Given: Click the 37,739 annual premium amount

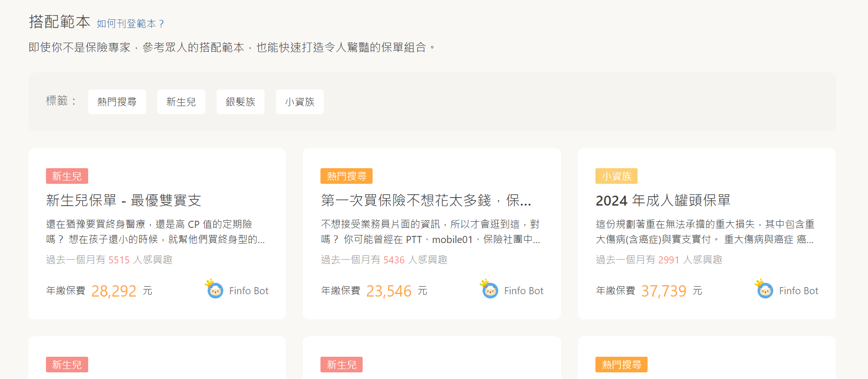Looking at the screenshot, I should (x=664, y=291).
